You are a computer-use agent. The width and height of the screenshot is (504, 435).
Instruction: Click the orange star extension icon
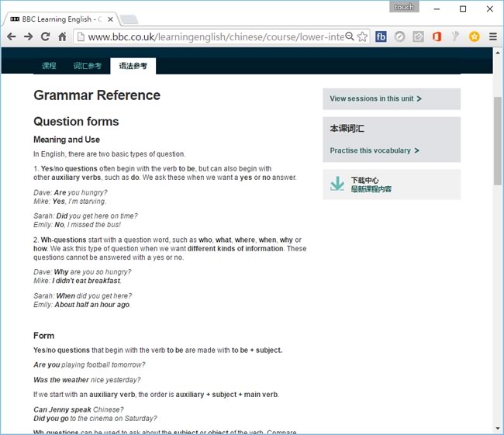click(x=474, y=36)
